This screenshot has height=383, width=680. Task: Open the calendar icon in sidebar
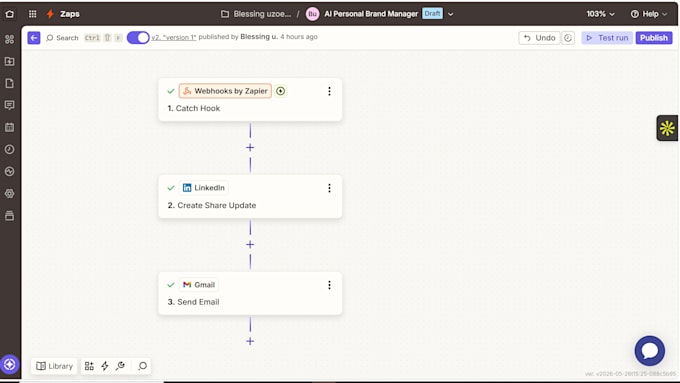point(10,127)
